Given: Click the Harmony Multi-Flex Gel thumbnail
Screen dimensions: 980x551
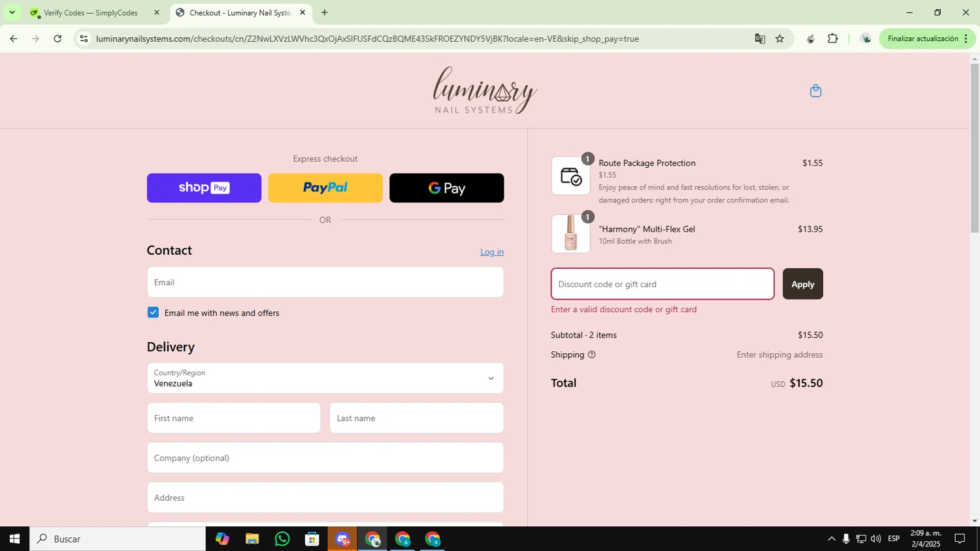Looking at the screenshot, I should 571,234.
